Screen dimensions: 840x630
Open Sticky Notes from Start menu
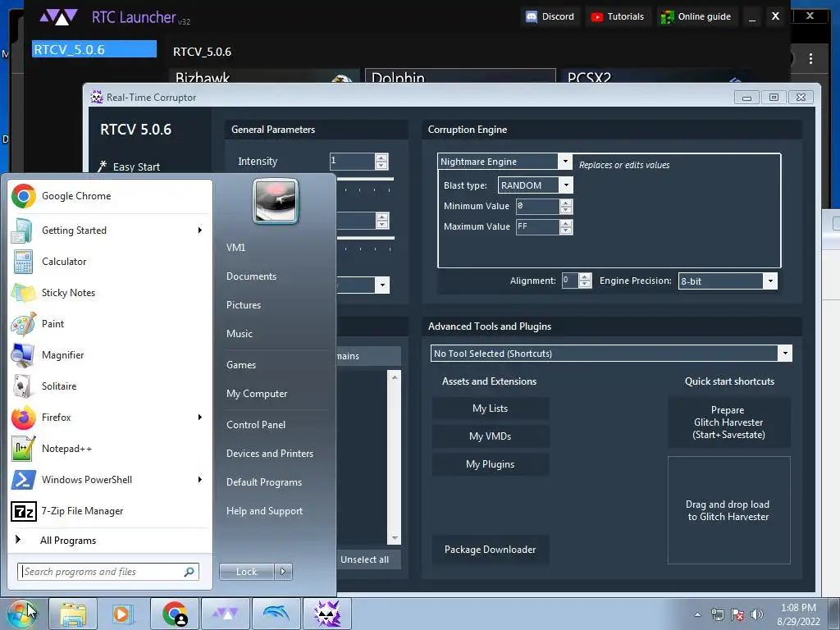pos(110,293)
